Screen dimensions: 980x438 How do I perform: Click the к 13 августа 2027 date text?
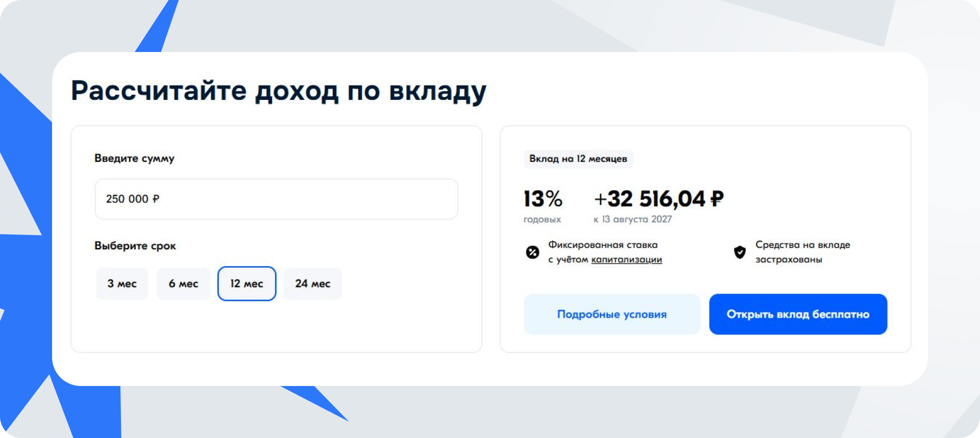point(632,219)
